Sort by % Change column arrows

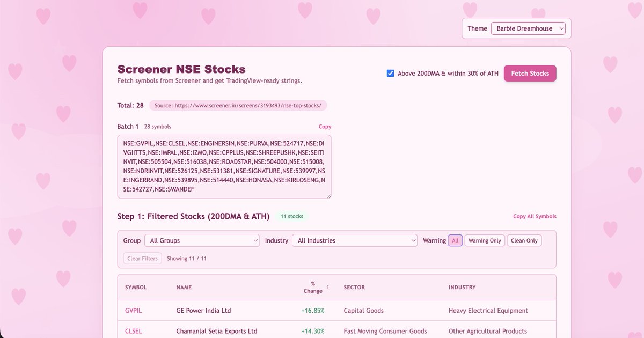(x=328, y=287)
